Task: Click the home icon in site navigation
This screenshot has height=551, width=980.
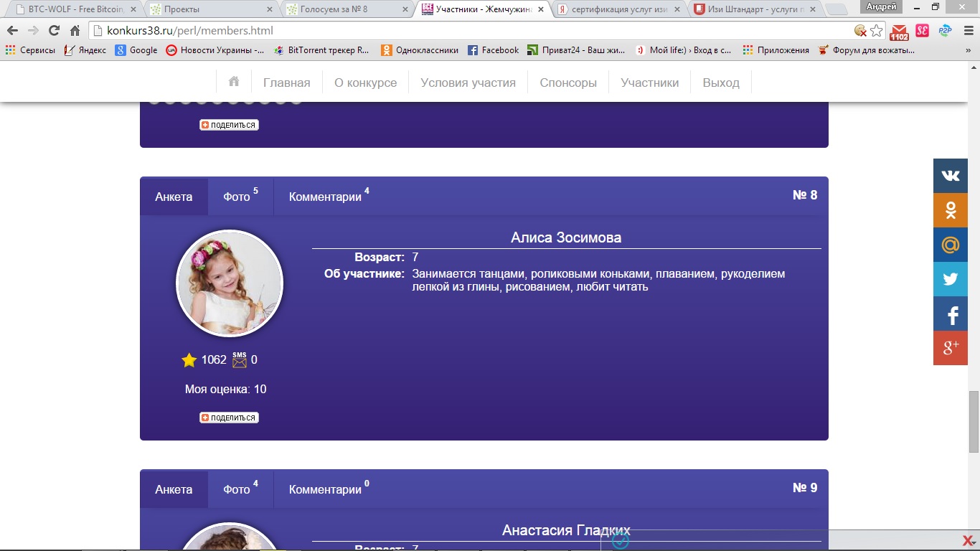Action: point(234,82)
